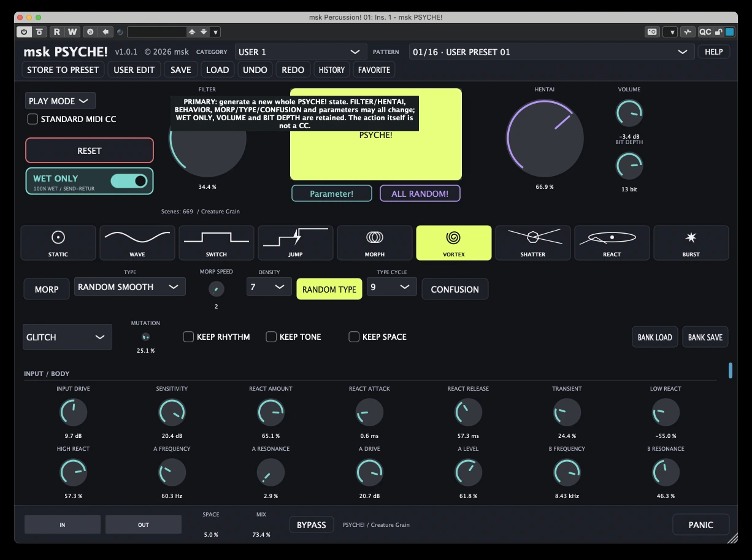Open the GLITCH dropdown
The width and height of the screenshot is (752, 560).
point(67,337)
